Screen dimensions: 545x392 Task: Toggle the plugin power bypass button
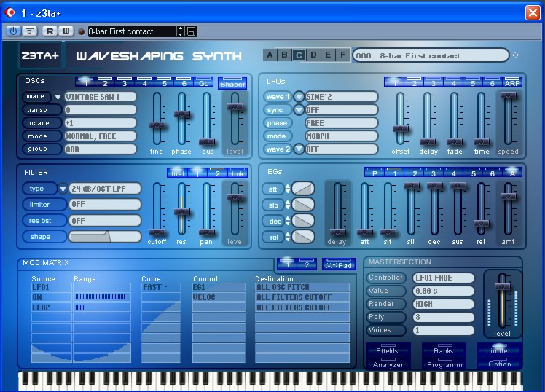coord(13,31)
